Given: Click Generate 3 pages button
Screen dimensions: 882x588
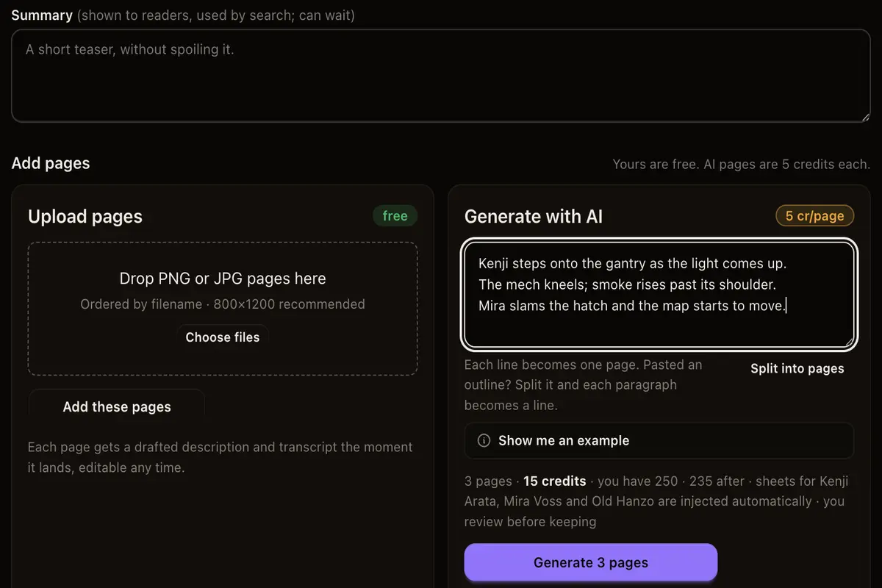Looking at the screenshot, I should (591, 563).
